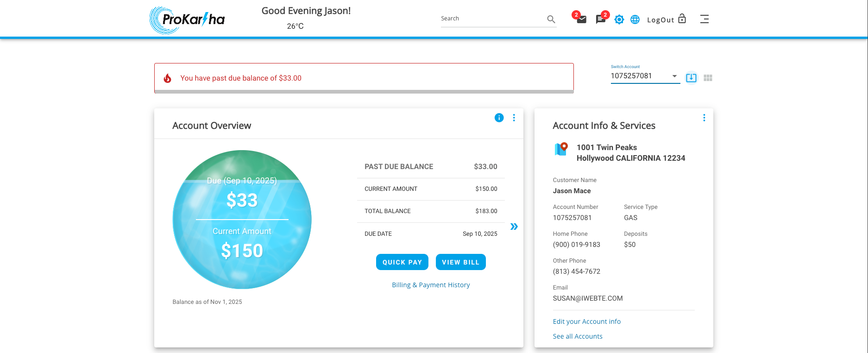This screenshot has width=868, height=353.
Task: Switch to the grid view icon
Action: click(708, 78)
